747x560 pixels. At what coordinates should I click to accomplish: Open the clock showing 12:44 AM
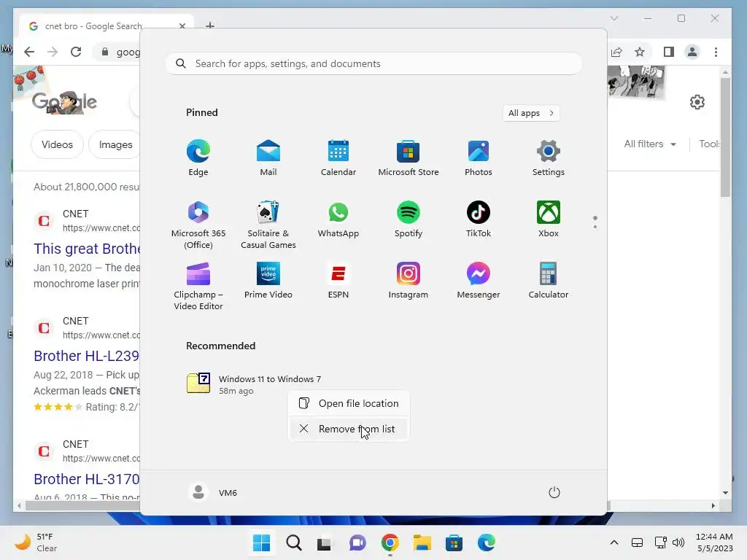tap(714, 542)
